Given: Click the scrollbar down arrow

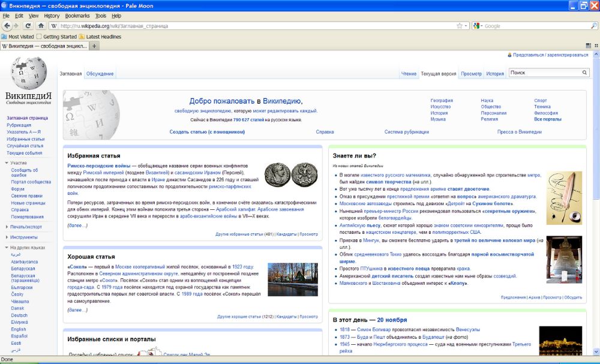Looking at the screenshot, I should point(596,351).
